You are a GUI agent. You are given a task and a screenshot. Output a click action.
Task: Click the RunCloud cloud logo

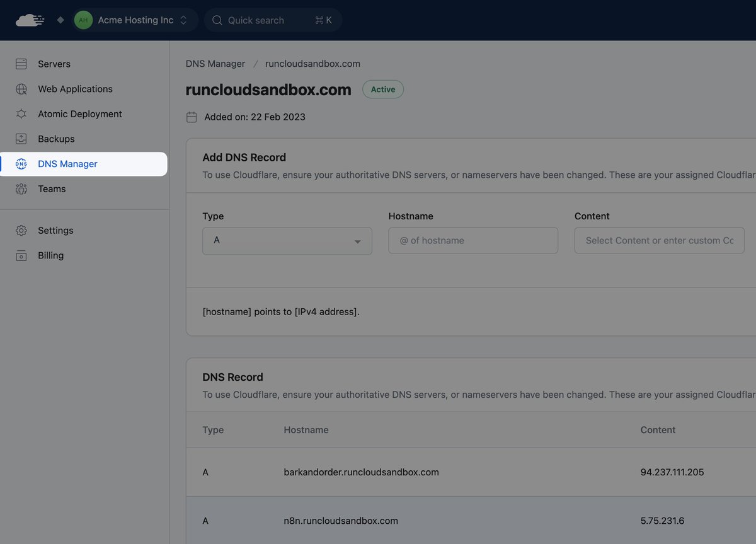tap(30, 20)
